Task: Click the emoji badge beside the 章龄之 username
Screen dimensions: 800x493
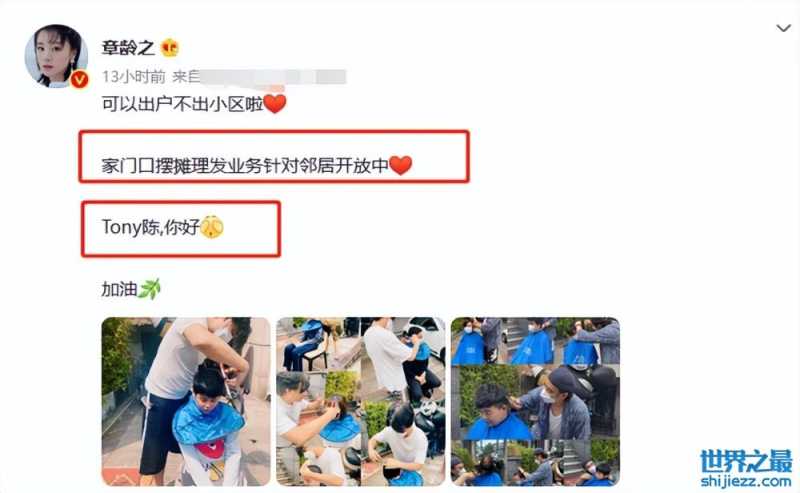Action: point(170,48)
